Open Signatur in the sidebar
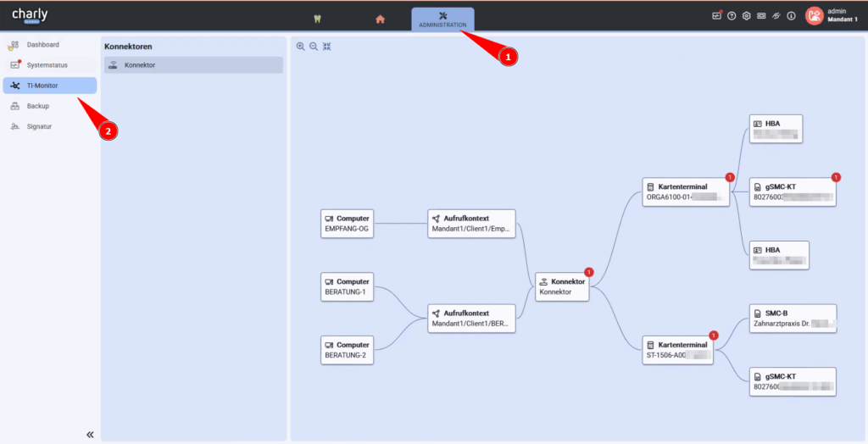The width and height of the screenshot is (868, 444). (x=40, y=127)
